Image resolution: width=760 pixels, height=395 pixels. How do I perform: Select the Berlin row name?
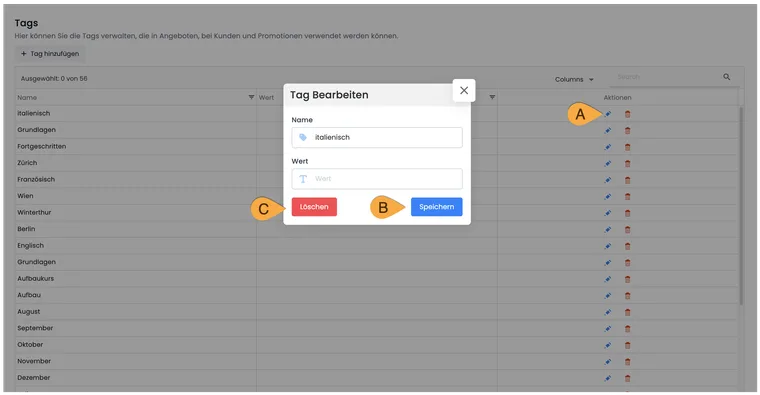pos(26,229)
